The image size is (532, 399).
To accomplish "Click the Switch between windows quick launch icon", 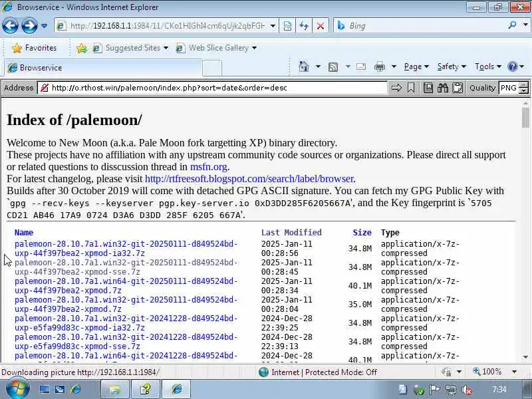I will [x=60, y=389].
